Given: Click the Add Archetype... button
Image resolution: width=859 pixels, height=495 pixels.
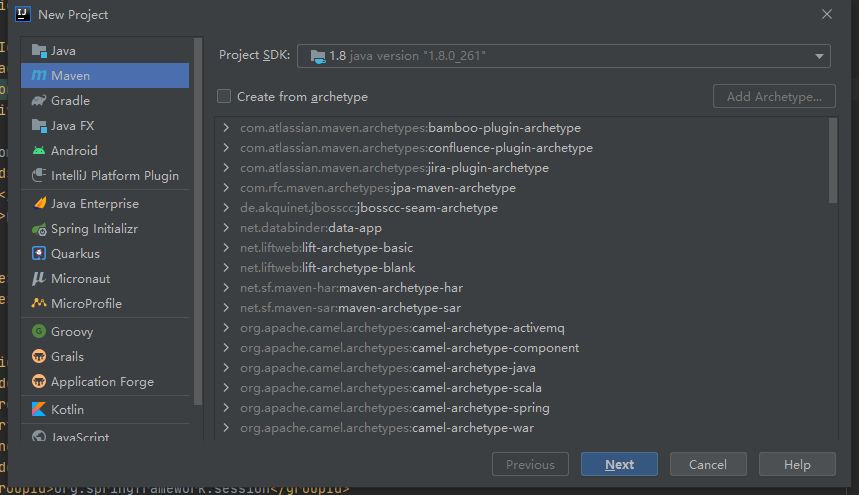Looking at the screenshot, I should click(x=774, y=96).
